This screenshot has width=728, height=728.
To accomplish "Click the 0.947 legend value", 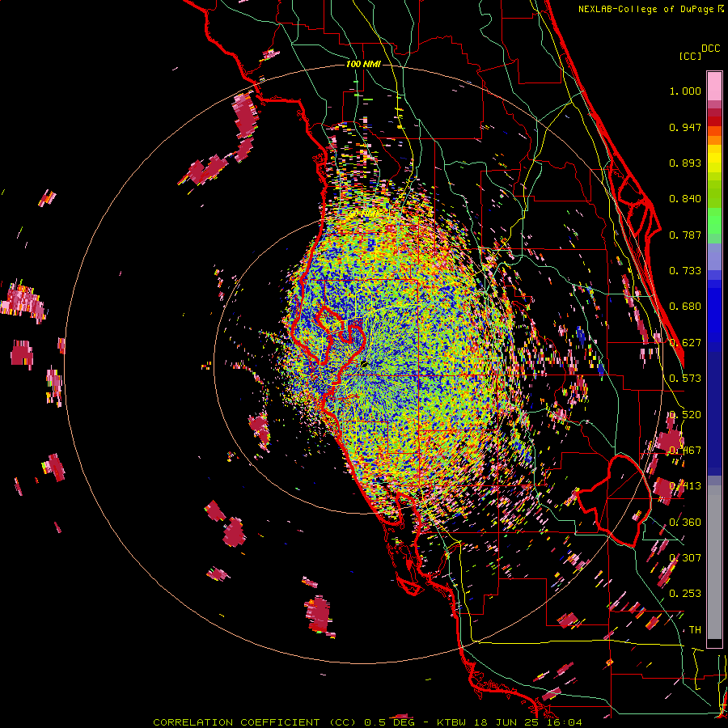I will pyautogui.click(x=685, y=127).
